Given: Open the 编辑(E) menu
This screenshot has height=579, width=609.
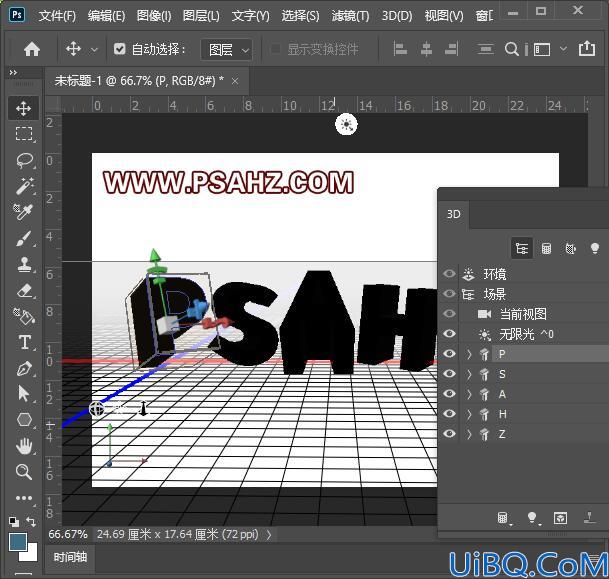Looking at the screenshot, I should 106,16.
